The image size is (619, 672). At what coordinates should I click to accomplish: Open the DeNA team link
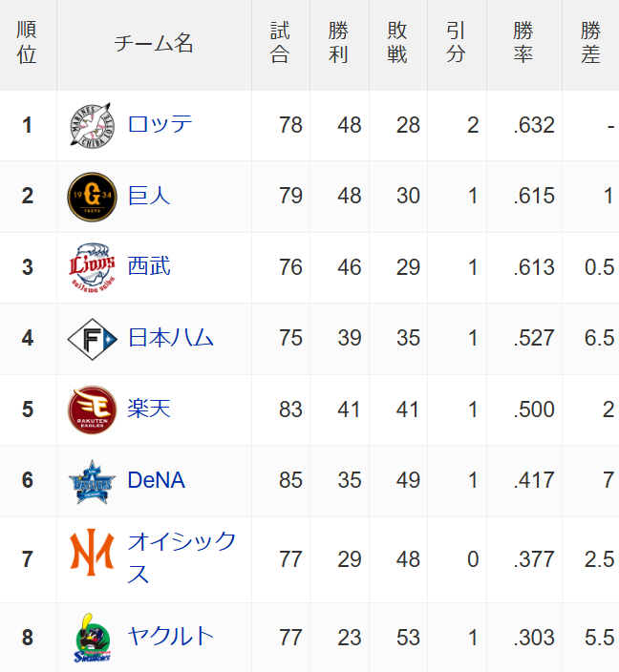tap(157, 480)
